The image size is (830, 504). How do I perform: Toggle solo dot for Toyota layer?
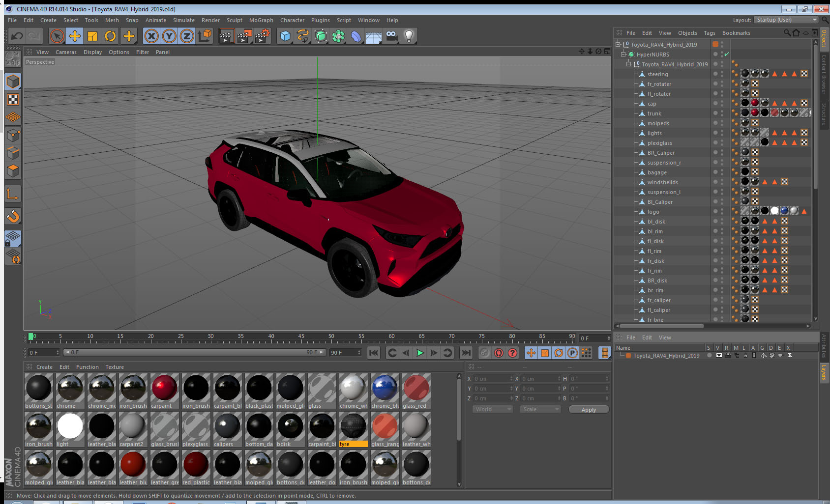coord(709,355)
